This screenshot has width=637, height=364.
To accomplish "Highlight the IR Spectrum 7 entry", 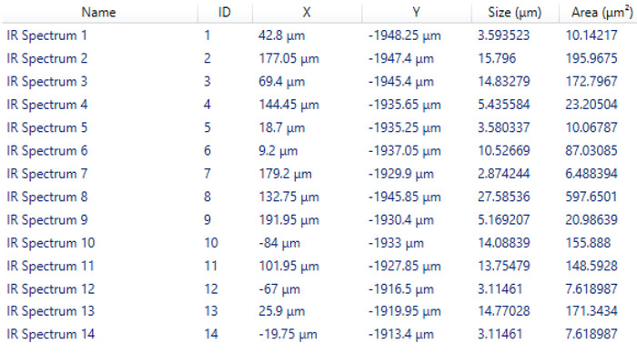I will [x=318, y=175].
